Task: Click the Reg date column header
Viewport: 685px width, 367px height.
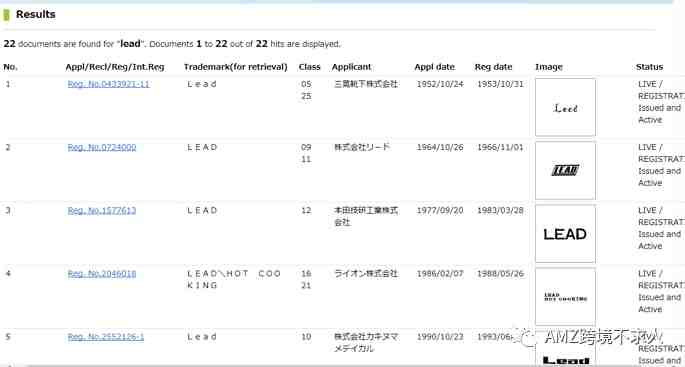Action: (494, 67)
